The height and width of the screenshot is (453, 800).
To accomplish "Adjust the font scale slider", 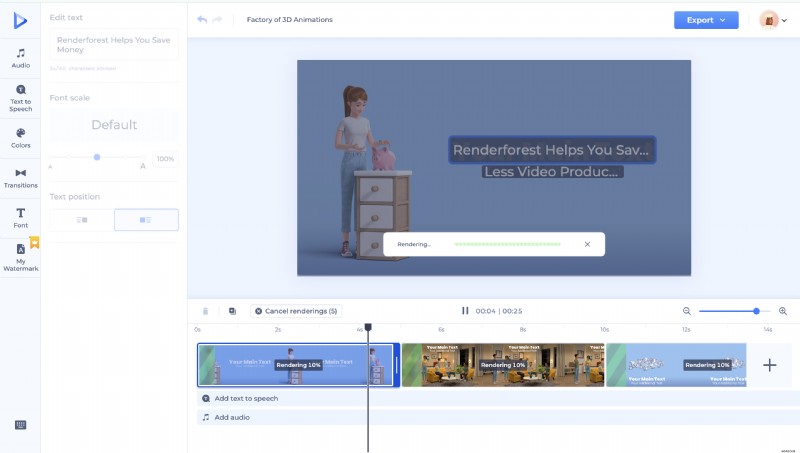I will pyautogui.click(x=97, y=157).
